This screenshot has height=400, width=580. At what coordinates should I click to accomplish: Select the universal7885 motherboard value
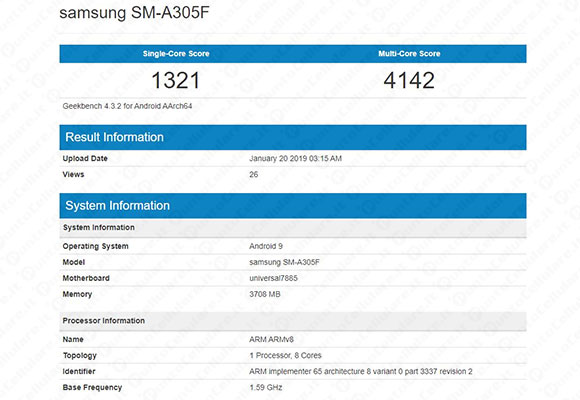tap(273, 278)
